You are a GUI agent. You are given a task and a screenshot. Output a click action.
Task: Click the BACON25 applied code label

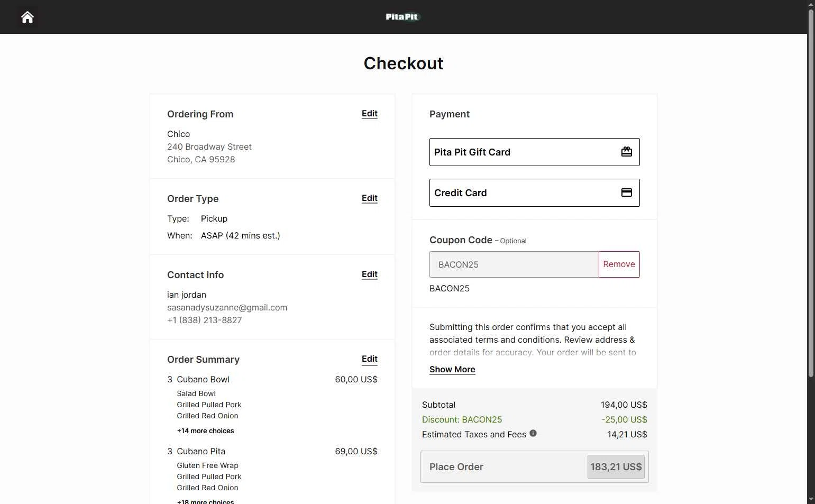click(x=449, y=288)
